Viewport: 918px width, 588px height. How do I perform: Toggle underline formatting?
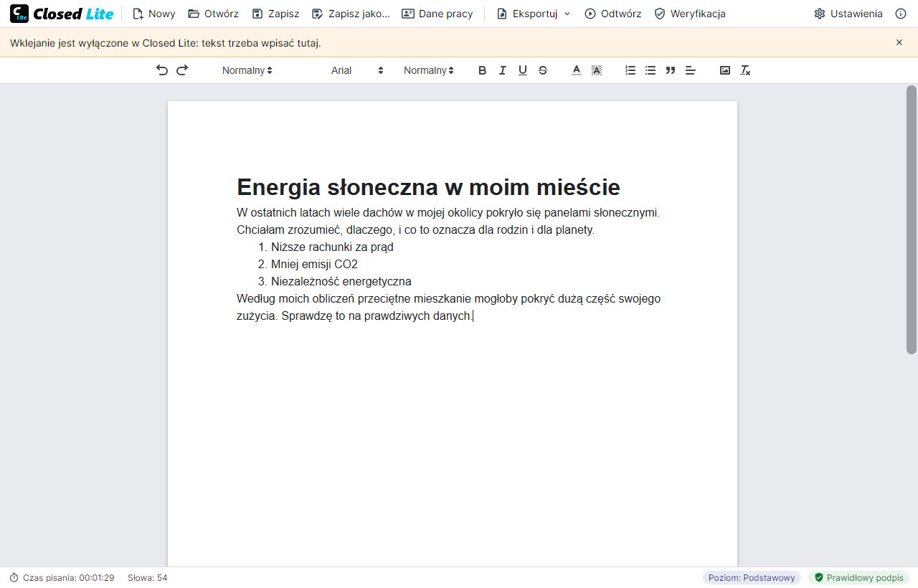522,70
